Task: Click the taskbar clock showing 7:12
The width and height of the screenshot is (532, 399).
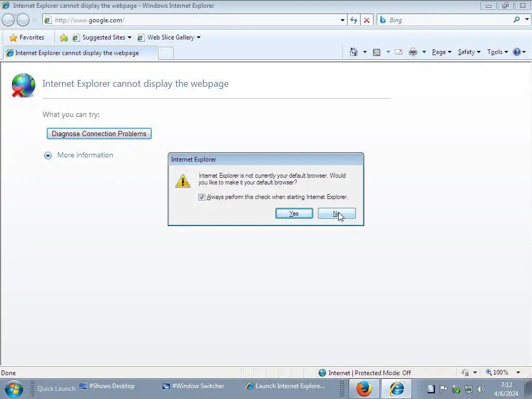Action: 506,389
